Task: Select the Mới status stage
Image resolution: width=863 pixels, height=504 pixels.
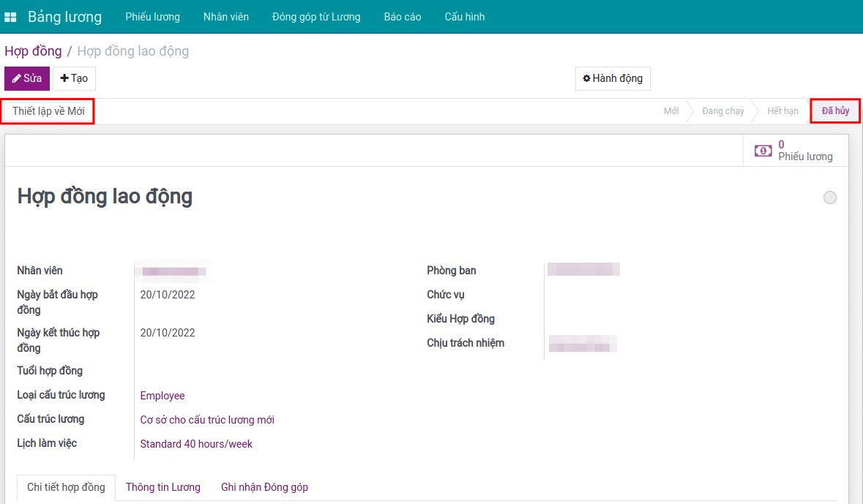Action: 671,111
